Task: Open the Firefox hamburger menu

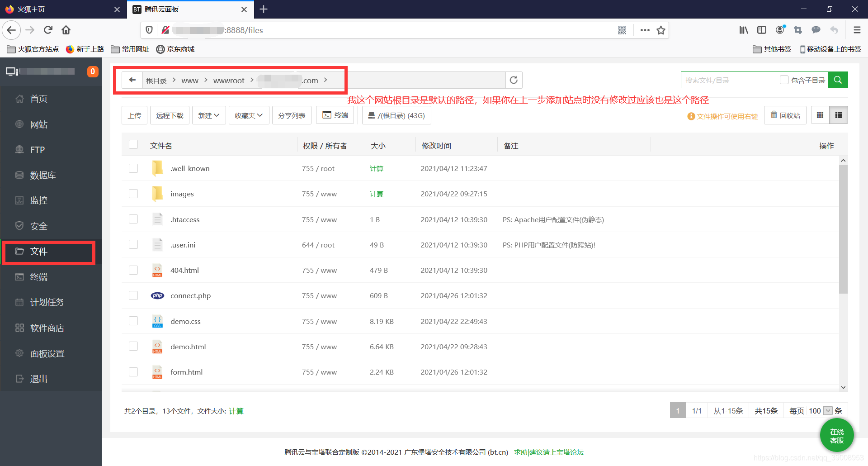Action: 857,30
